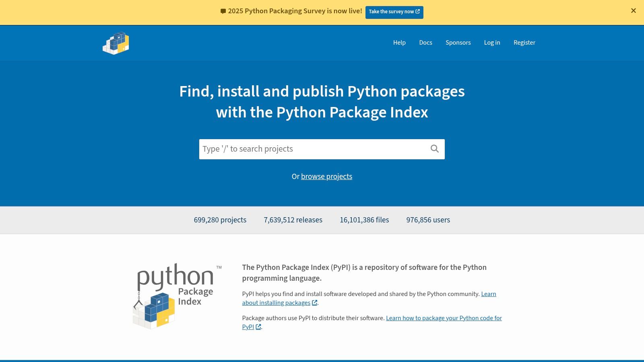This screenshot has height=362, width=644.
Task: Open the Sponsors page
Action: pyautogui.click(x=458, y=43)
